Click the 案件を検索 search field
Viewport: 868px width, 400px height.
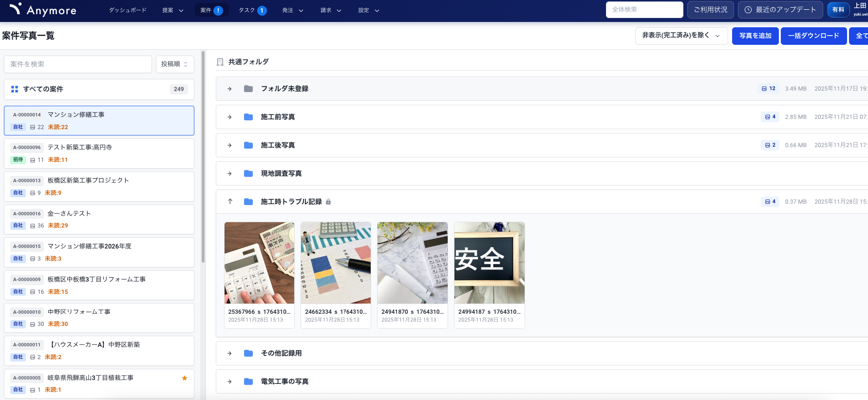[78, 64]
